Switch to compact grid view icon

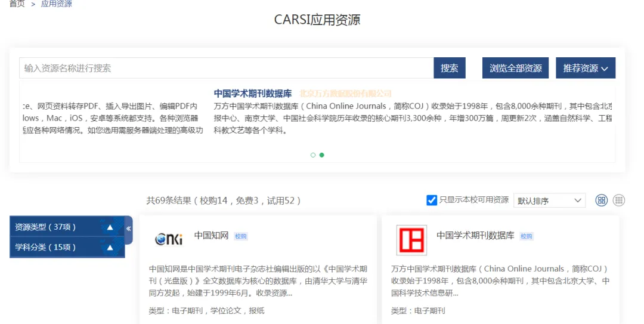(x=619, y=200)
